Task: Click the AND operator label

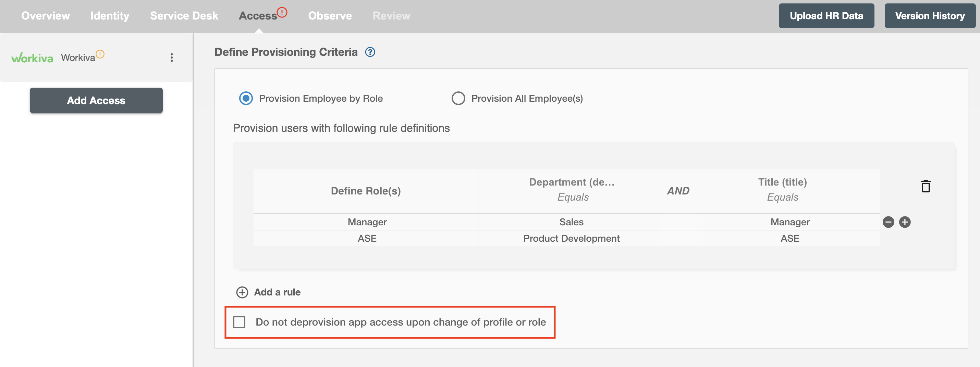Action: pyautogui.click(x=678, y=191)
